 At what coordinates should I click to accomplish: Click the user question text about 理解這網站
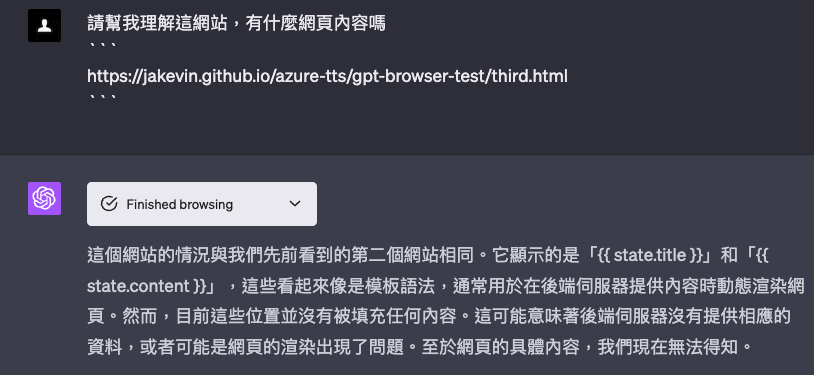(236, 23)
